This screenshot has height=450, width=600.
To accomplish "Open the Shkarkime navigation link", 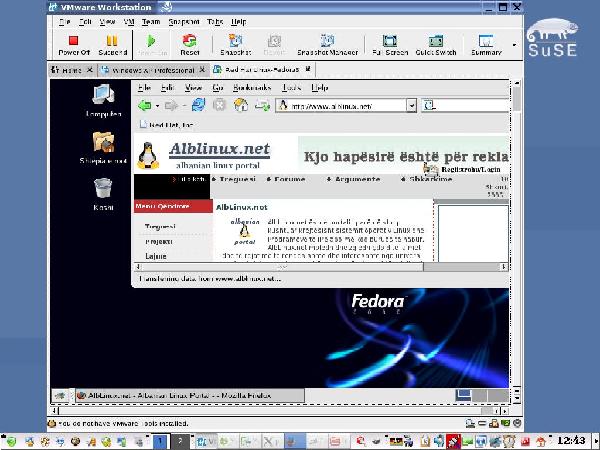I will 430,179.
